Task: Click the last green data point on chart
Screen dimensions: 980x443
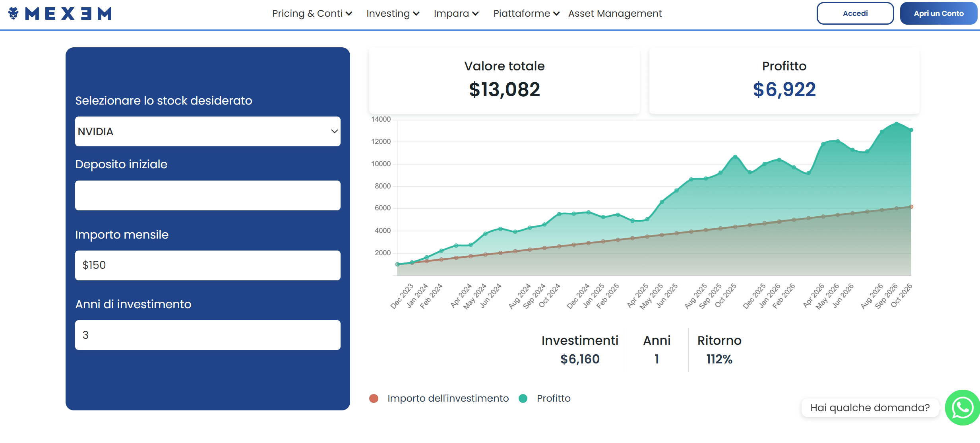Action: [911, 130]
